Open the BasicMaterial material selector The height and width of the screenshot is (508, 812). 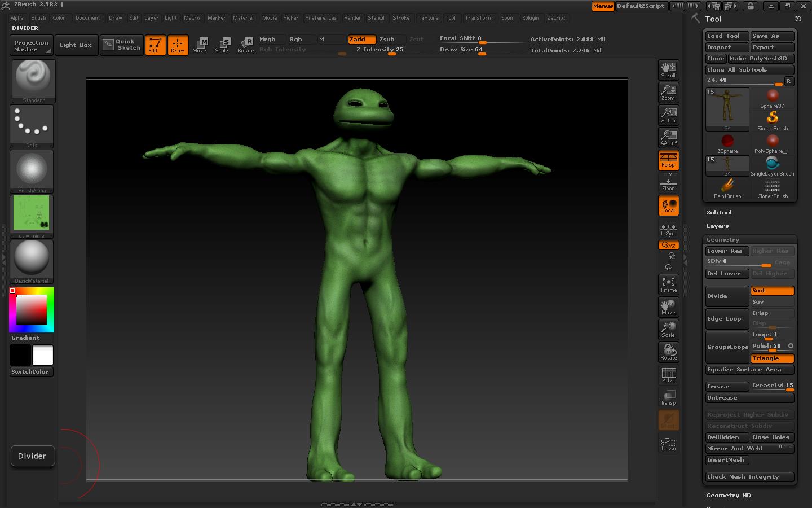pyautogui.click(x=32, y=262)
